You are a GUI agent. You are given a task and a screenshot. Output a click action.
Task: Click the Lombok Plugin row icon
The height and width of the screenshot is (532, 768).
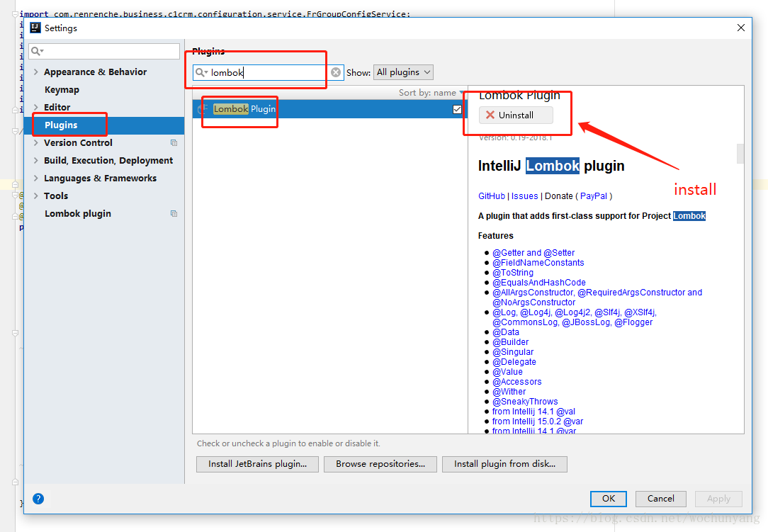tap(203, 109)
